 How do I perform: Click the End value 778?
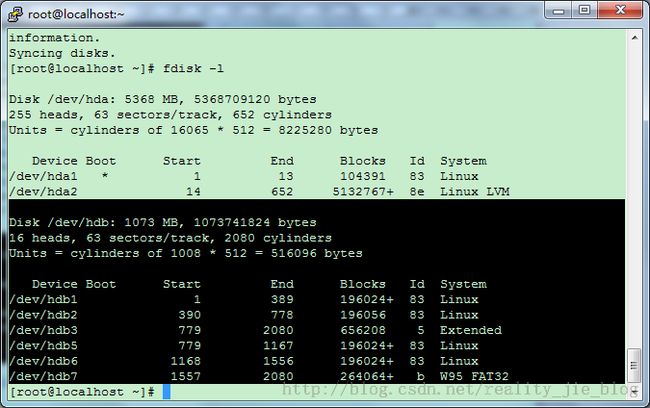pos(282,315)
